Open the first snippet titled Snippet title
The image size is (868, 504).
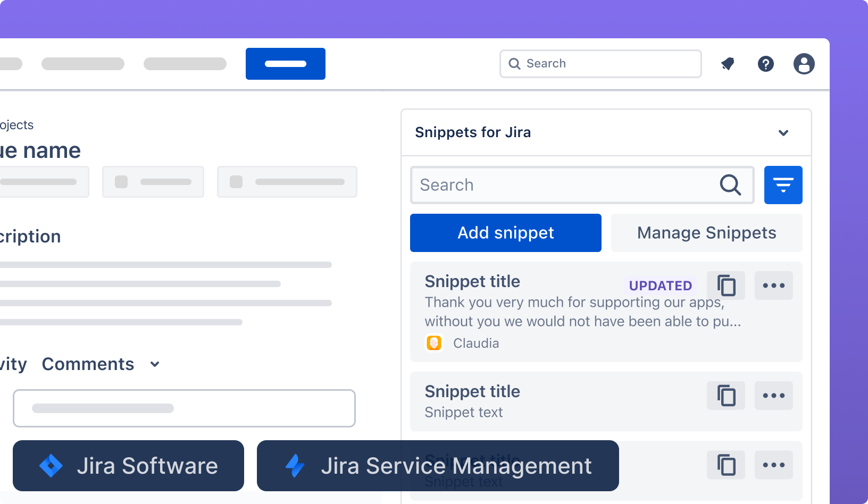[472, 281]
